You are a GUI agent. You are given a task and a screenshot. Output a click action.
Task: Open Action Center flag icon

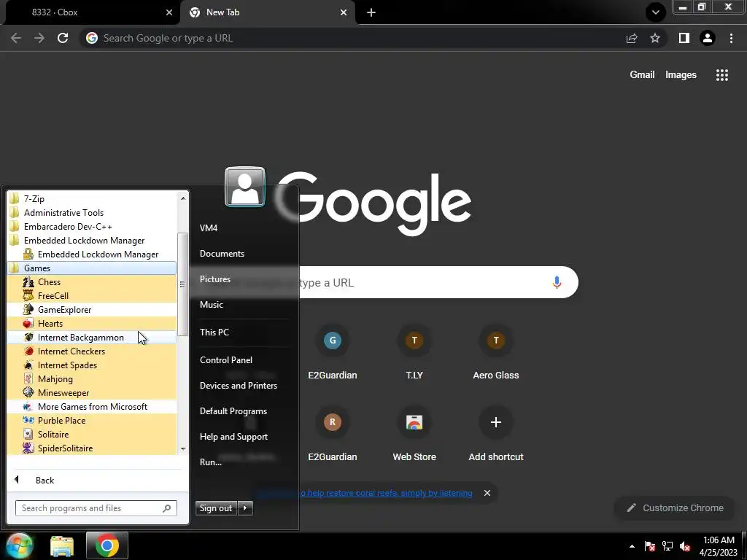pos(649,546)
